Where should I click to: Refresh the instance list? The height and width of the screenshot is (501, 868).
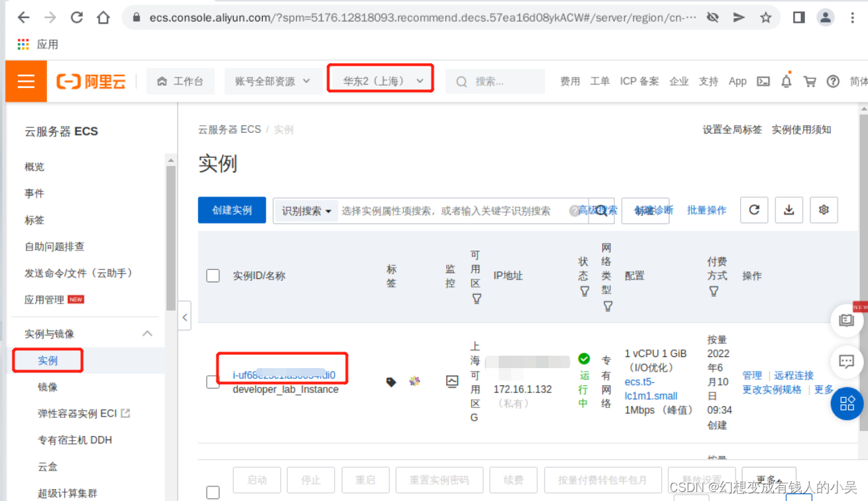pyautogui.click(x=754, y=210)
